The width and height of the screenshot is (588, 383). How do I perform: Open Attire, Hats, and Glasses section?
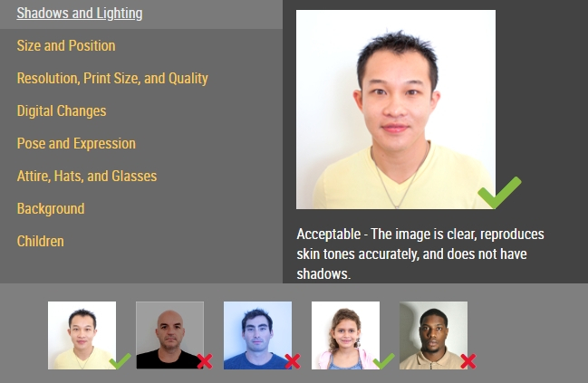(x=87, y=177)
